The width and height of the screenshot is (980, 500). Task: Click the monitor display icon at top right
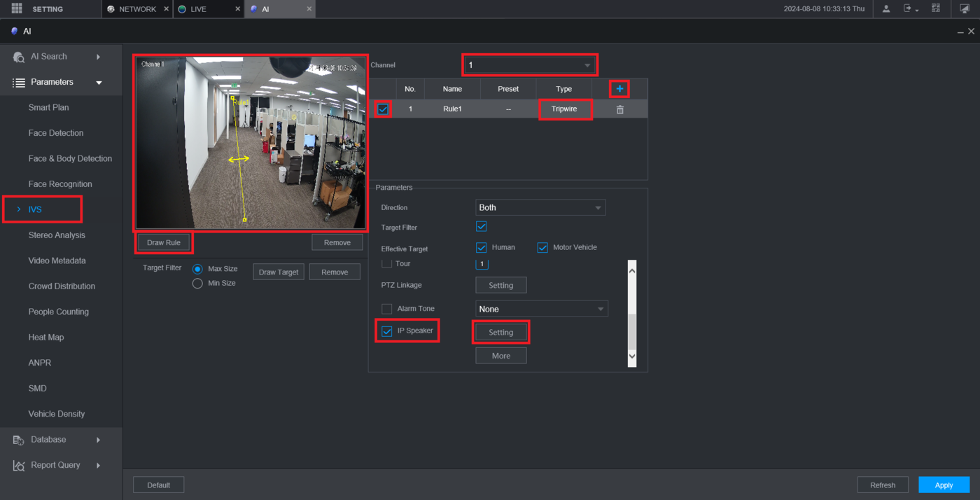tap(965, 9)
